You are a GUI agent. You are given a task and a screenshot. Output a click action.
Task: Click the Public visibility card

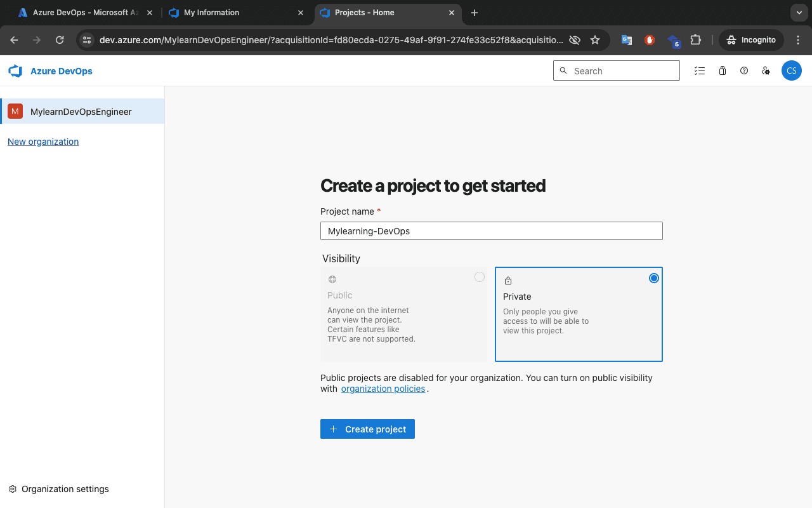coord(404,314)
